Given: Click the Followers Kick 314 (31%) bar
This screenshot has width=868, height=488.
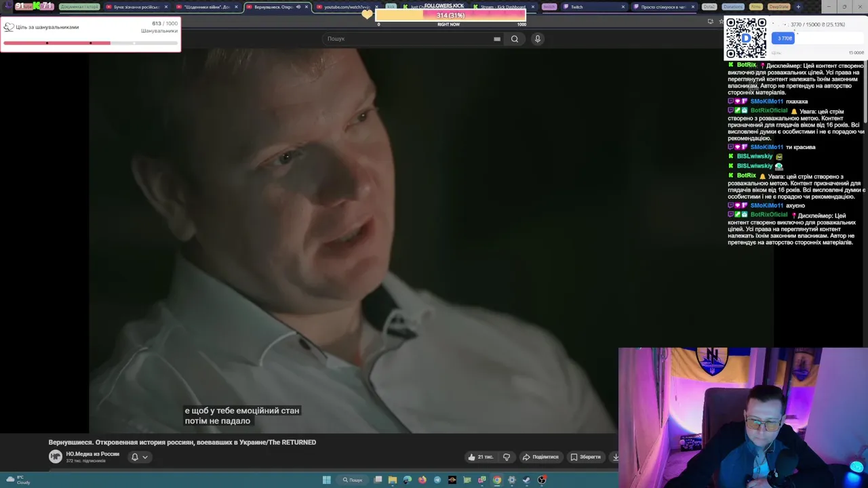Looking at the screenshot, I should [450, 15].
